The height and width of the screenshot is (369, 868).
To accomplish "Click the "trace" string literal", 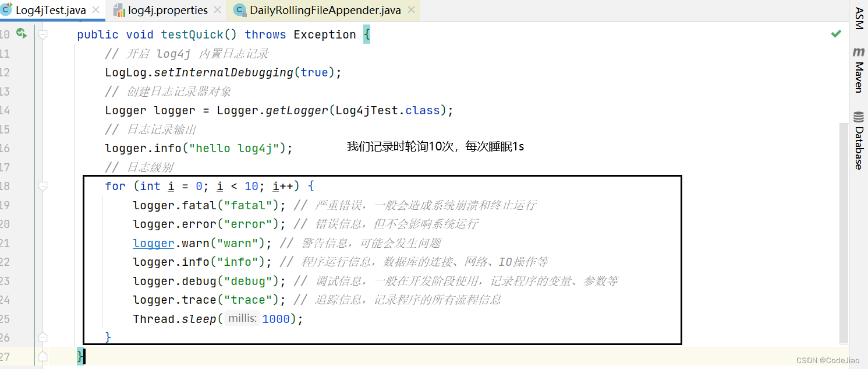I will click(x=248, y=300).
